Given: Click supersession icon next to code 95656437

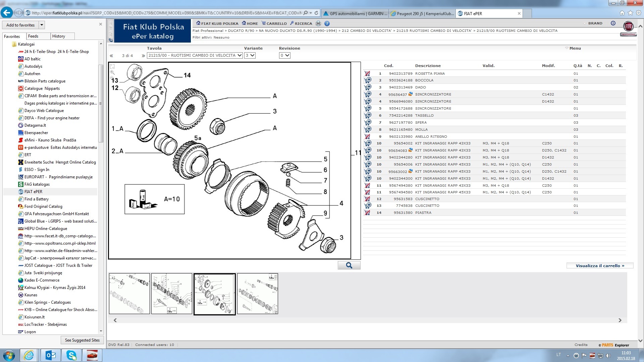Looking at the screenshot, I should tap(410, 94).
